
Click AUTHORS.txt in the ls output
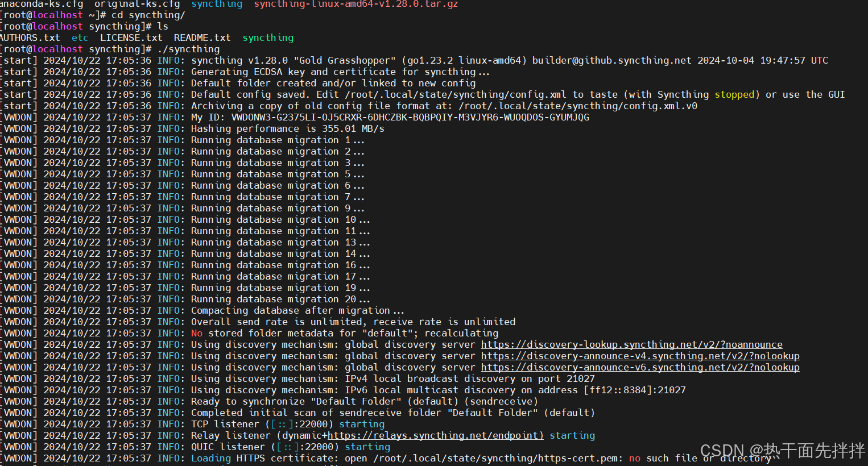30,38
